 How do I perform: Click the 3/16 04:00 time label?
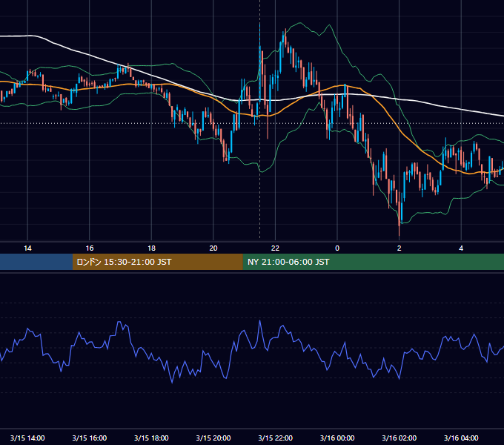(x=461, y=438)
